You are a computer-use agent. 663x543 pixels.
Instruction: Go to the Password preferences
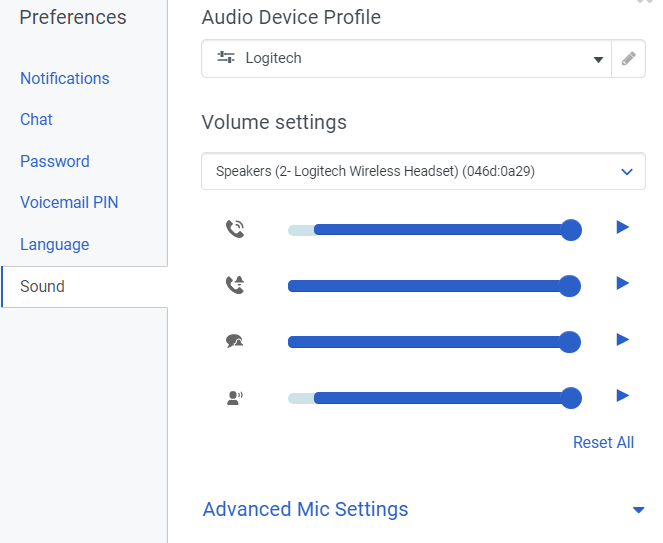pos(55,161)
